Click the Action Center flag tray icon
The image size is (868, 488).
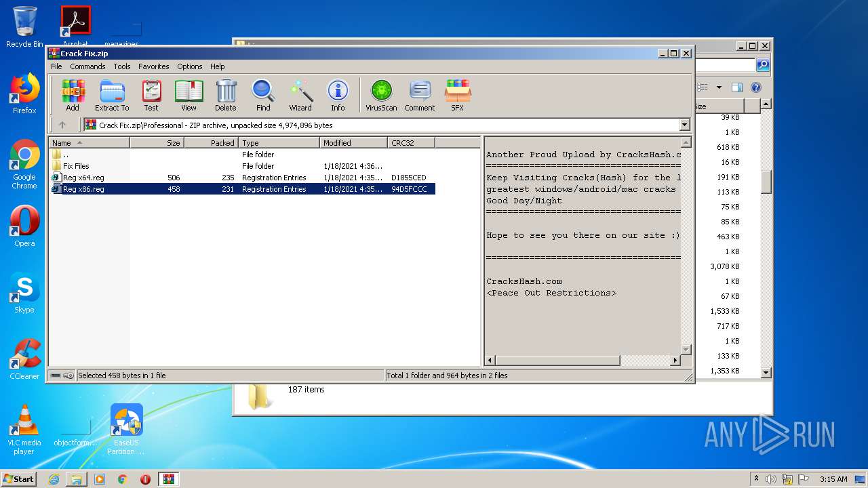(802, 479)
